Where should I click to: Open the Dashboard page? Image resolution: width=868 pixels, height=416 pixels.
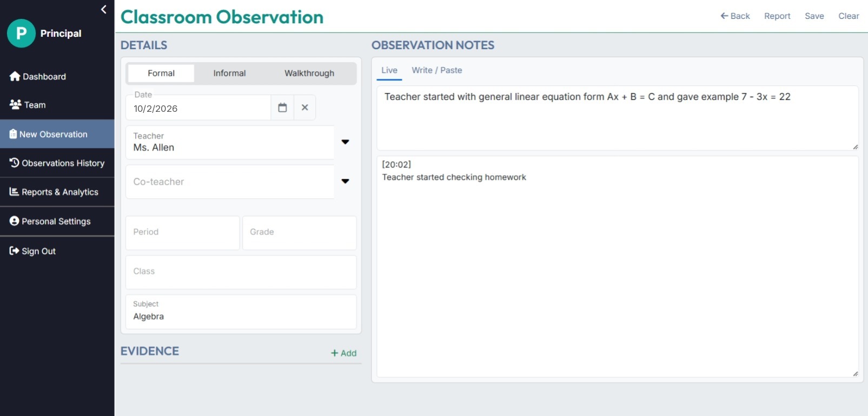(x=38, y=77)
